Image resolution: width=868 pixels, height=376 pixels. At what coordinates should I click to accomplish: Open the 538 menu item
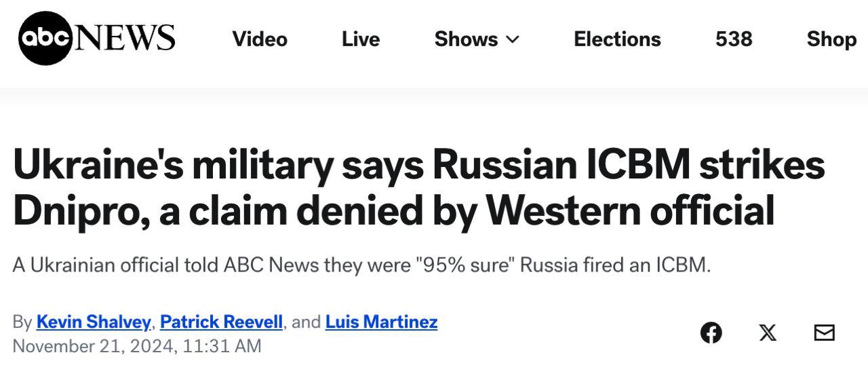[734, 39]
